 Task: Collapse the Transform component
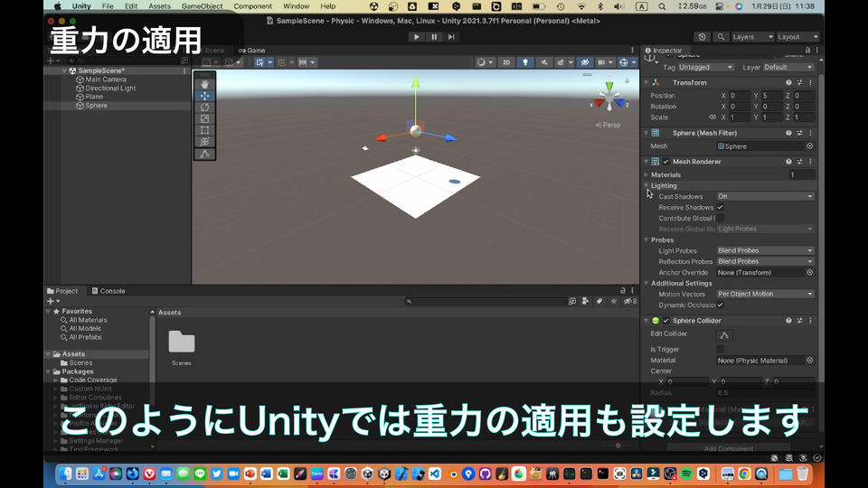click(646, 83)
